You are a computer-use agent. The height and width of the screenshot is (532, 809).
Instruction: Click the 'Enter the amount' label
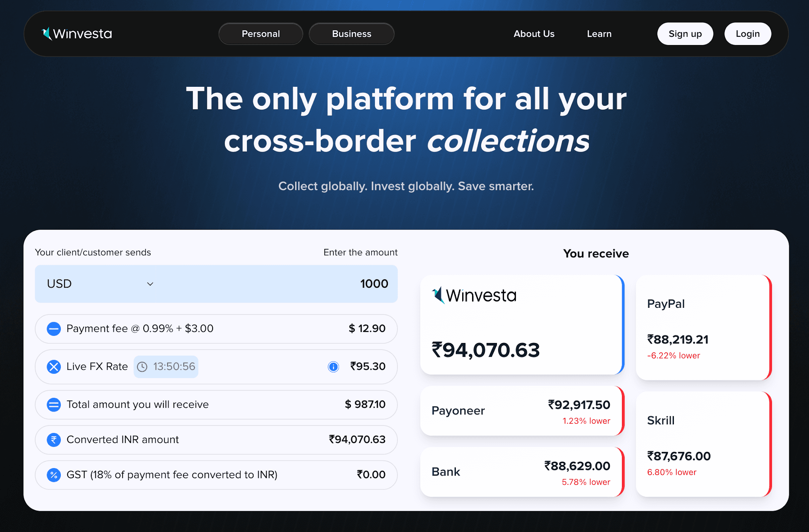[360, 252]
